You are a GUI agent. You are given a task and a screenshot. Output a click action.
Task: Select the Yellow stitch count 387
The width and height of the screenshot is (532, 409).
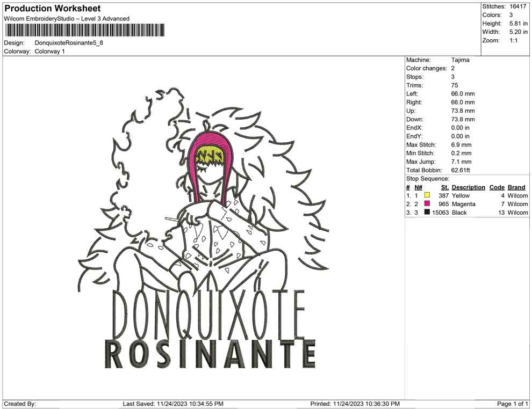pyautogui.click(x=444, y=195)
